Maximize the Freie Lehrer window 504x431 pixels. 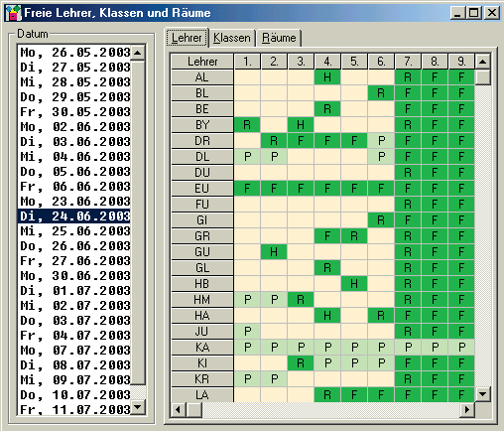[x=473, y=13]
